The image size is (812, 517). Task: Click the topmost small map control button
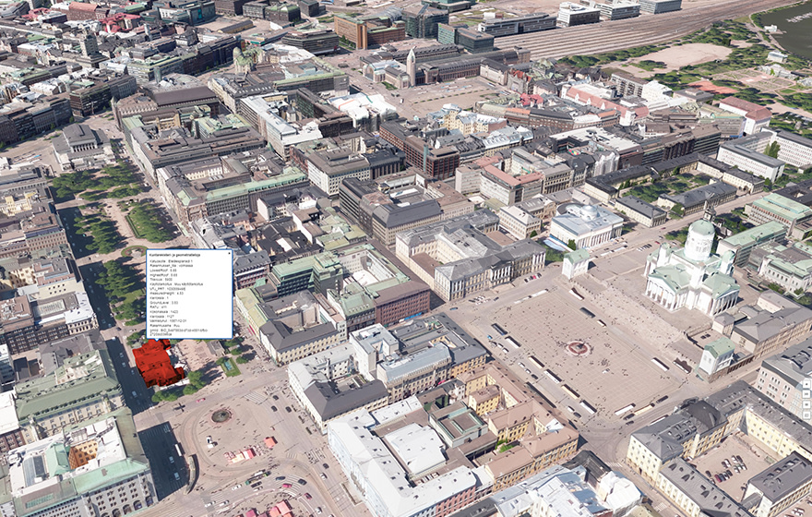806,384
